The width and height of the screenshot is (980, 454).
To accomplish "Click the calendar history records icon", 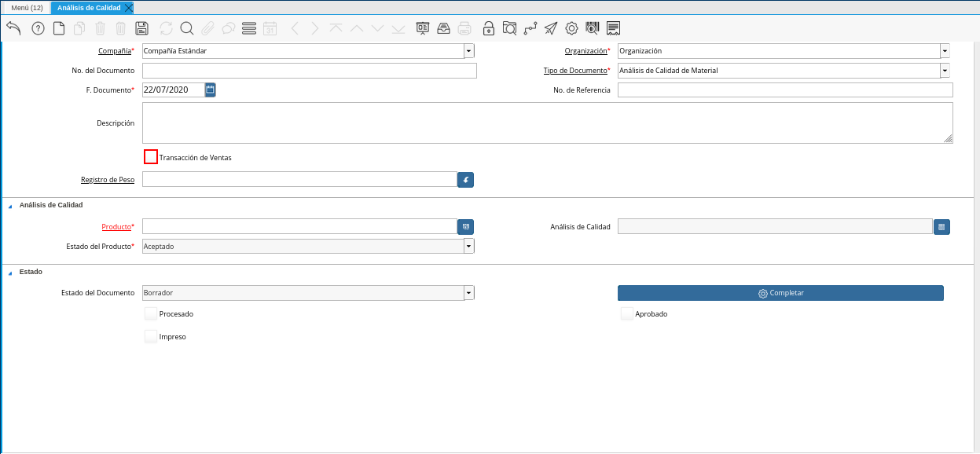I will (270, 28).
